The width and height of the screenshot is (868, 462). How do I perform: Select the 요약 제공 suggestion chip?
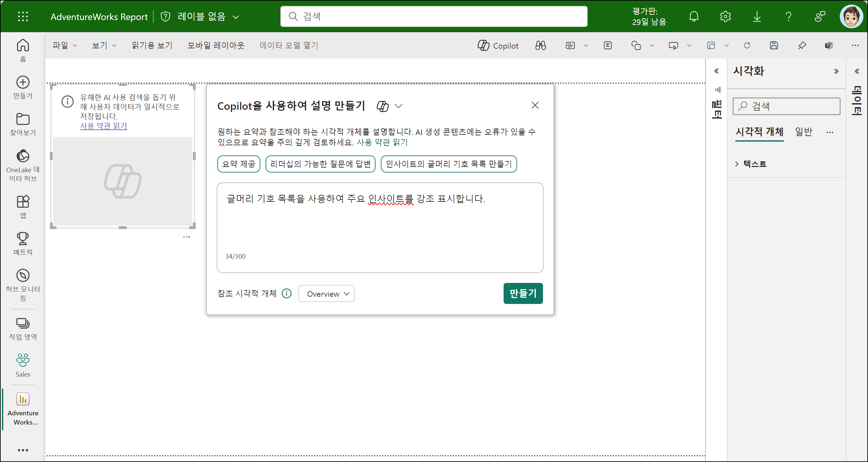point(239,164)
